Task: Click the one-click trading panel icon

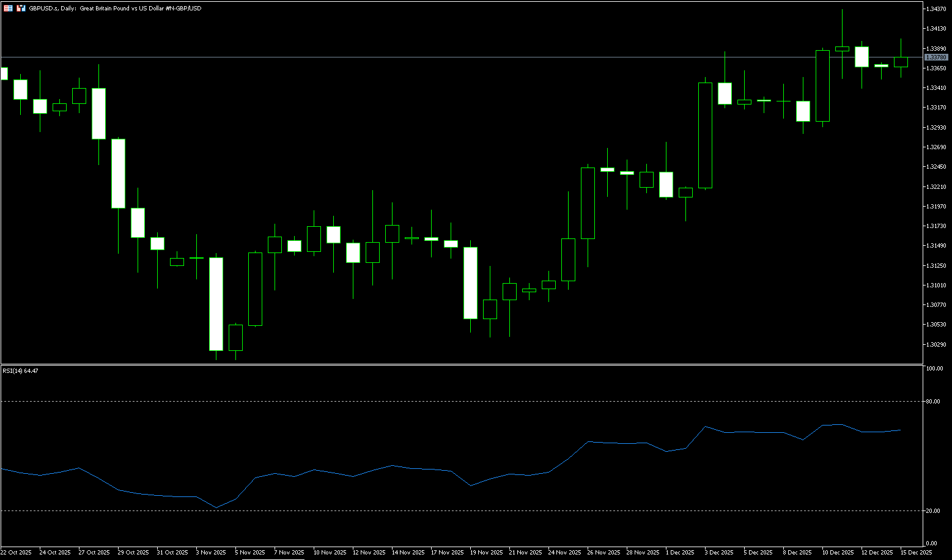Action: 8,8
